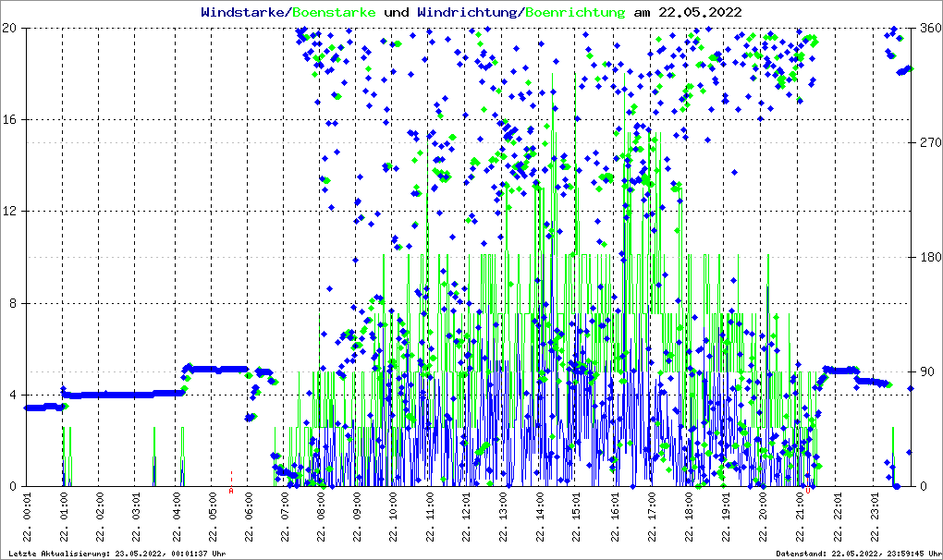Image resolution: width=943 pixels, height=560 pixels.
Task: Click the green Boenstarke title label
Action: tap(334, 13)
